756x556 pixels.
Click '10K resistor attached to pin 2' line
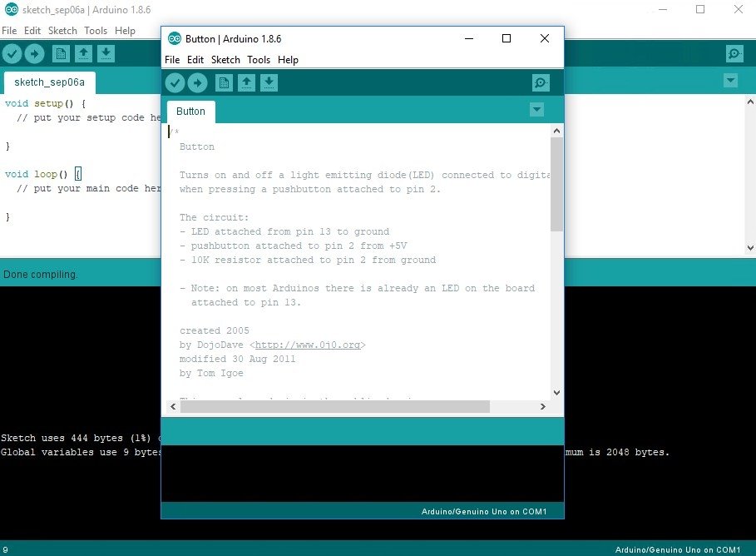[x=308, y=260]
